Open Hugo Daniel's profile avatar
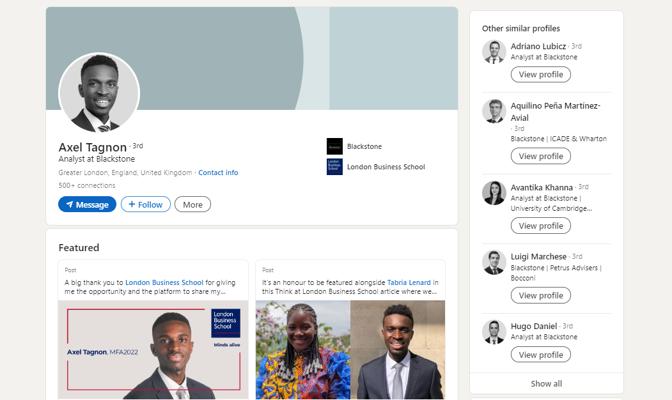 494,332
